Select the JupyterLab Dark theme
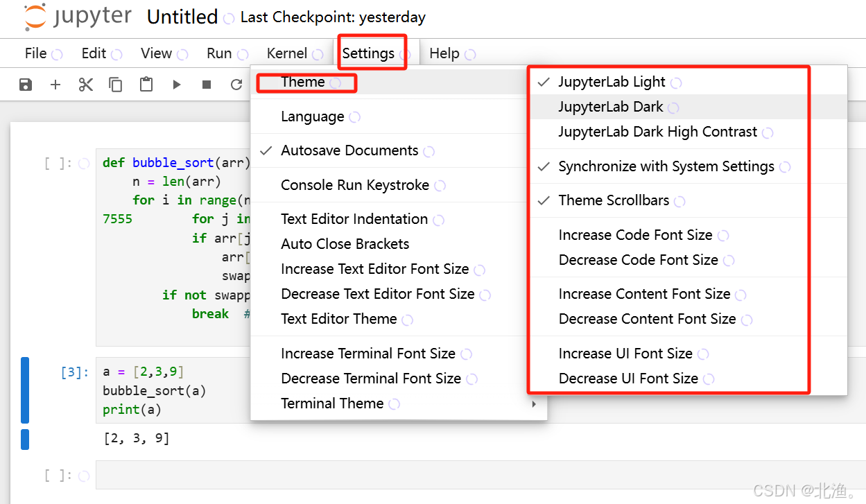The height and width of the screenshot is (504, 866). click(689, 107)
